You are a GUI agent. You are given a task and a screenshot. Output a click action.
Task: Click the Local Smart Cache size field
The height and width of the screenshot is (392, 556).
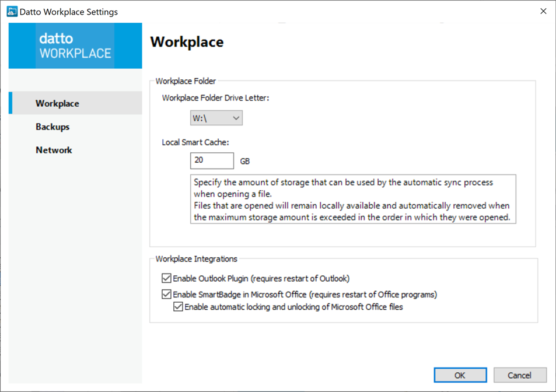(212, 160)
